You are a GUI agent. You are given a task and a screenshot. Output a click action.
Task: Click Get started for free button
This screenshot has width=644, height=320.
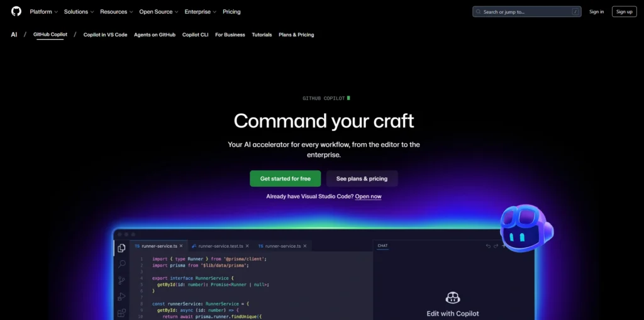click(x=286, y=179)
